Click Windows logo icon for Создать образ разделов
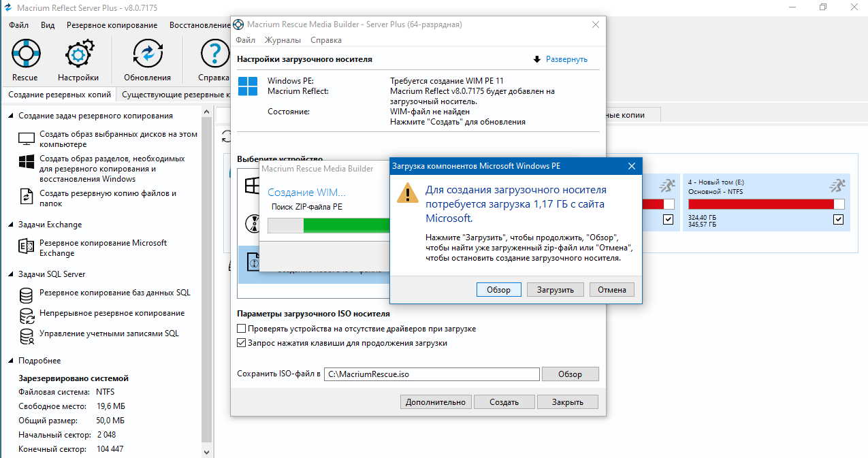The image size is (868, 458). coord(27,162)
